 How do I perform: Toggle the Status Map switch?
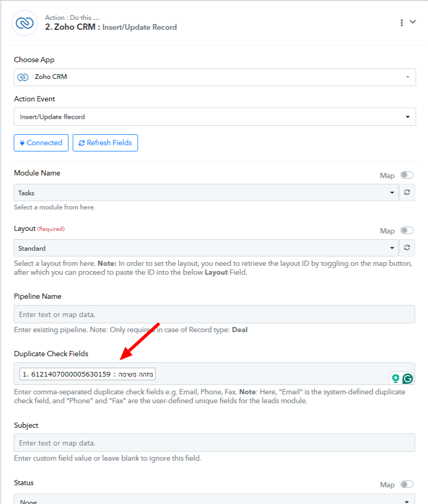click(x=407, y=484)
